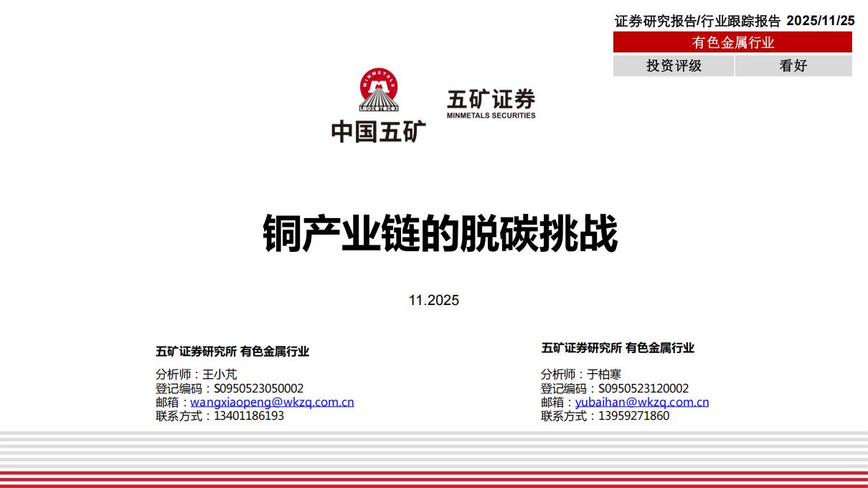Click the 五矿证券 brand logo text
The height and width of the screenshot is (488, 868).
491,99
